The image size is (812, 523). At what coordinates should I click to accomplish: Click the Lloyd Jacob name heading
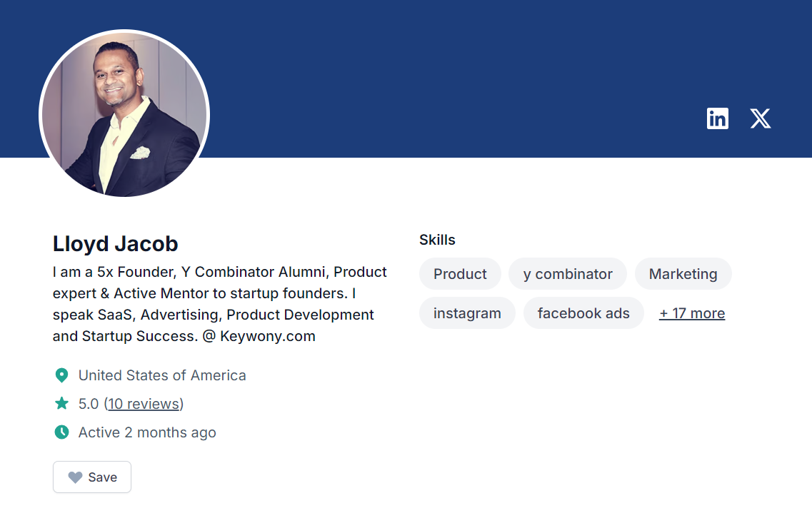coord(116,243)
